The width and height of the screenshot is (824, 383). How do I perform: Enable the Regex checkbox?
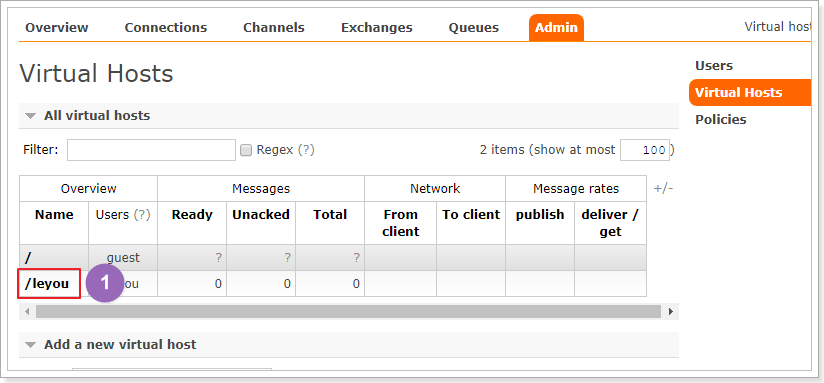tap(245, 150)
